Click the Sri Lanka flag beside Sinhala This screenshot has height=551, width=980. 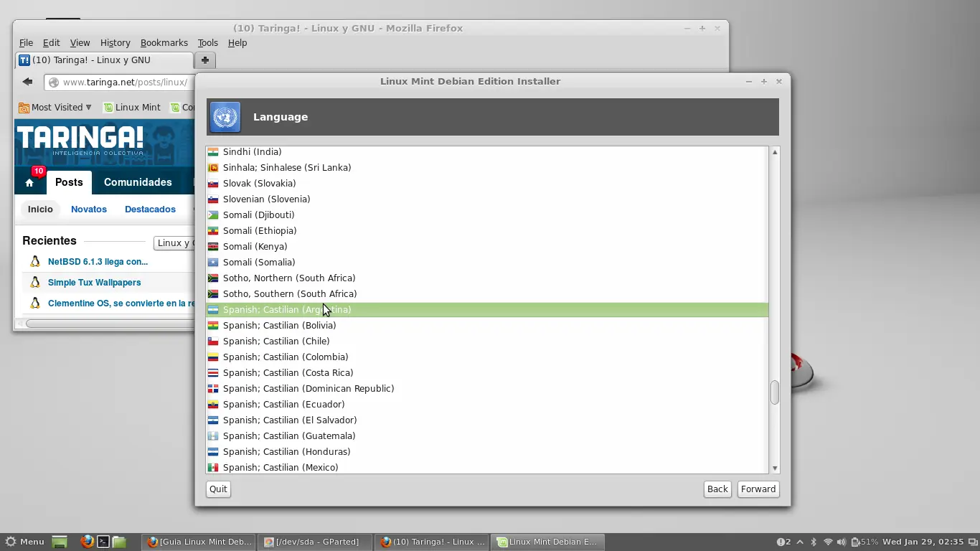pyautogui.click(x=213, y=167)
